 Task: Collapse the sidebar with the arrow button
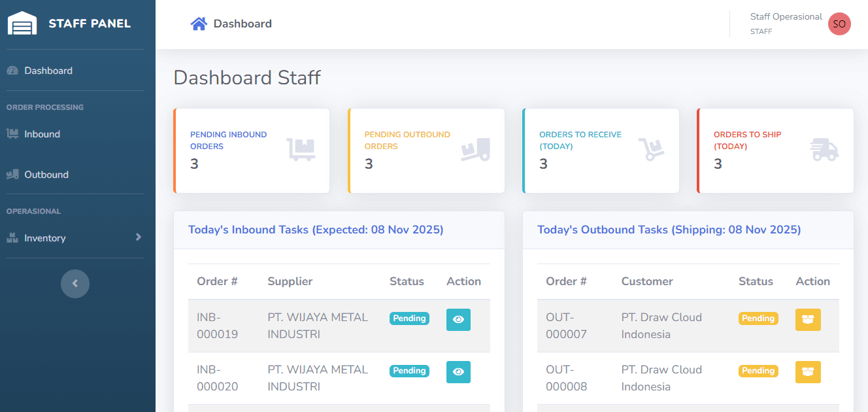click(x=75, y=283)
